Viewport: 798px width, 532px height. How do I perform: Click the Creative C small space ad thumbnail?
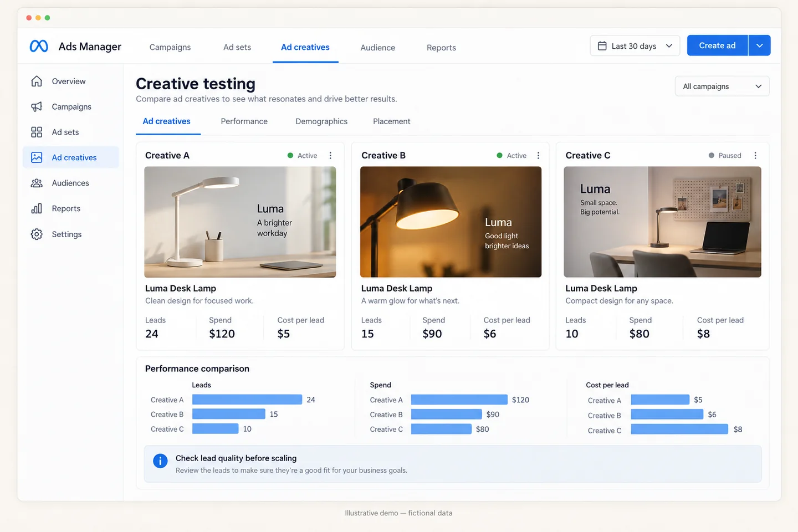tap(662, 222)
